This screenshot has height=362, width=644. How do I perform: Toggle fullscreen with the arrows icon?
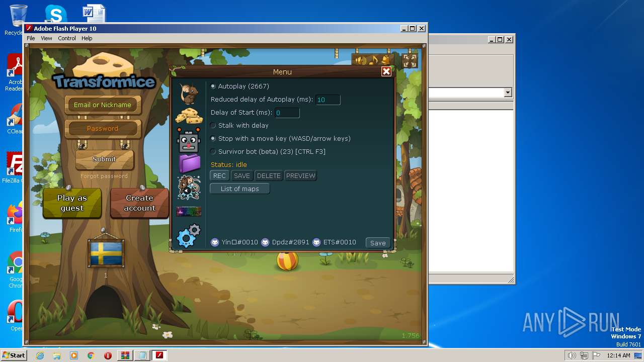[x=410, y=61]
